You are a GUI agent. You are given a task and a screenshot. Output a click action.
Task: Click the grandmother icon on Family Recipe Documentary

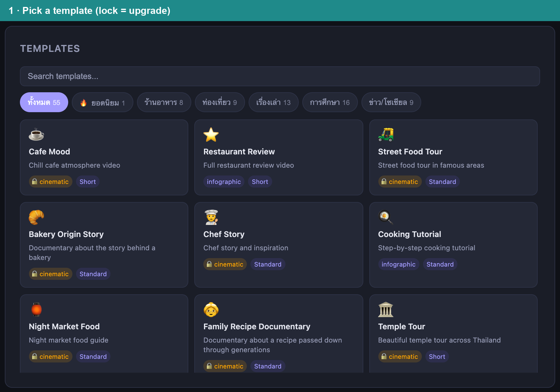coord(211,309)
